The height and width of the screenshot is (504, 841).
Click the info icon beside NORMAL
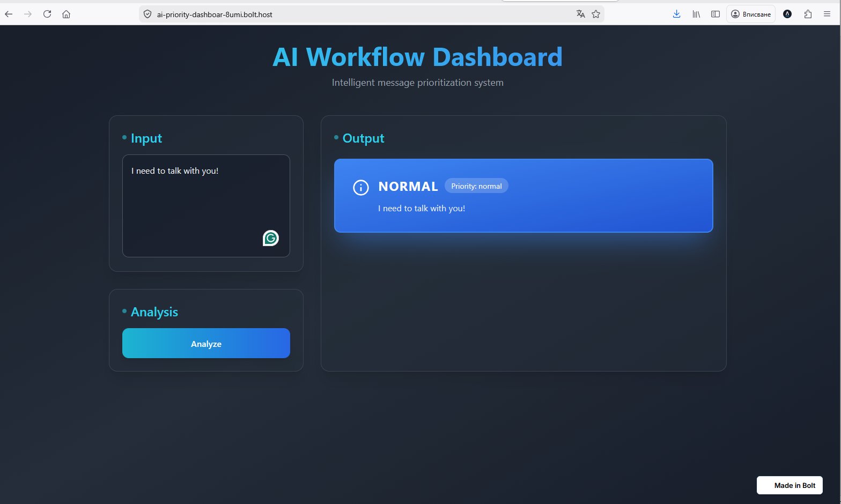pyautogui.click(x=360, y=187)
